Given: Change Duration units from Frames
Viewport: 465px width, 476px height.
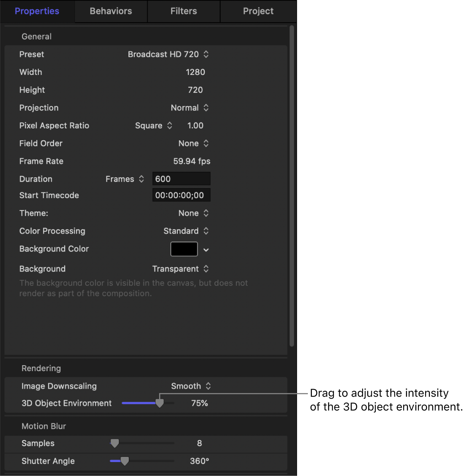Looking at the screenshot, I should click(142, 179).
